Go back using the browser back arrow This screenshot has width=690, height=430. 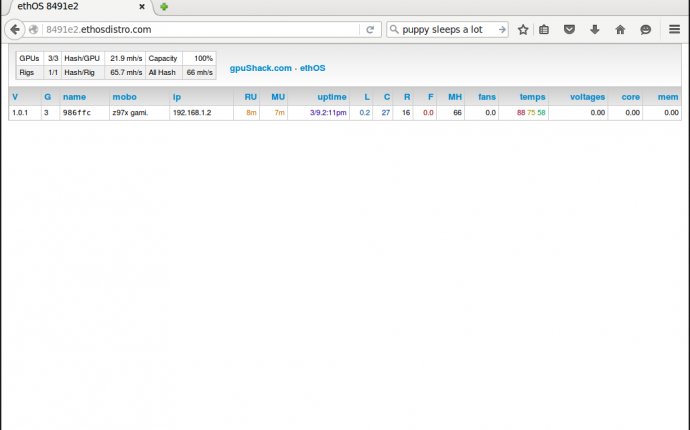coord(15,29)
